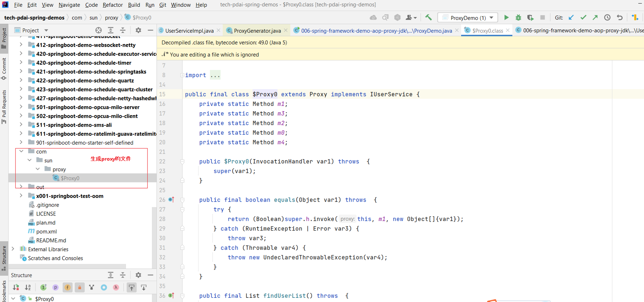This screenshot has width=644, height=302.
Task: Open the Navigate menu
Action: click(69, 5)
